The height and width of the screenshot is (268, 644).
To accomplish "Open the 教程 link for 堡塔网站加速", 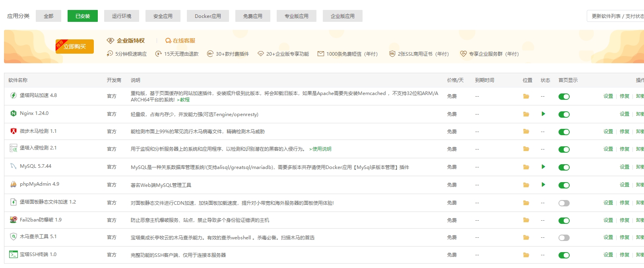I will [x=183, y=100].
